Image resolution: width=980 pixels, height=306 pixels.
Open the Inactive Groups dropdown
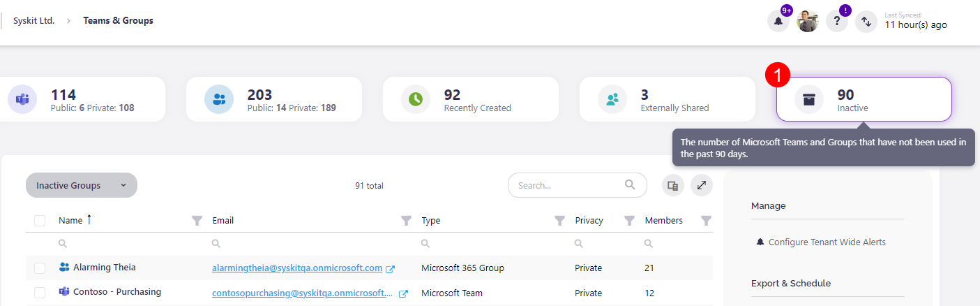point(82,185)
